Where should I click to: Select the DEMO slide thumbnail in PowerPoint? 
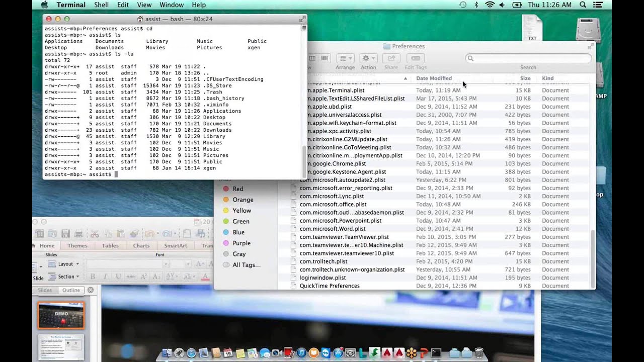click(61, 315)
